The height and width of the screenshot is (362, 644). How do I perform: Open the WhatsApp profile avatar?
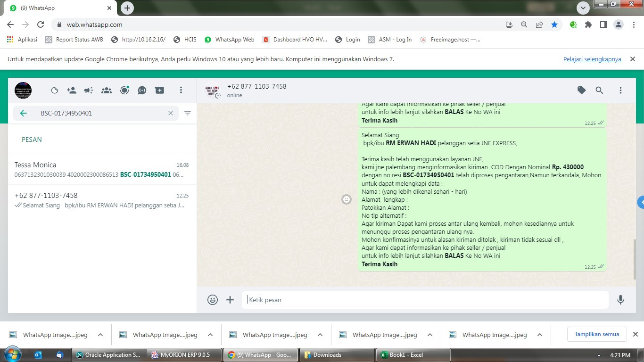[x=23, y=90]
